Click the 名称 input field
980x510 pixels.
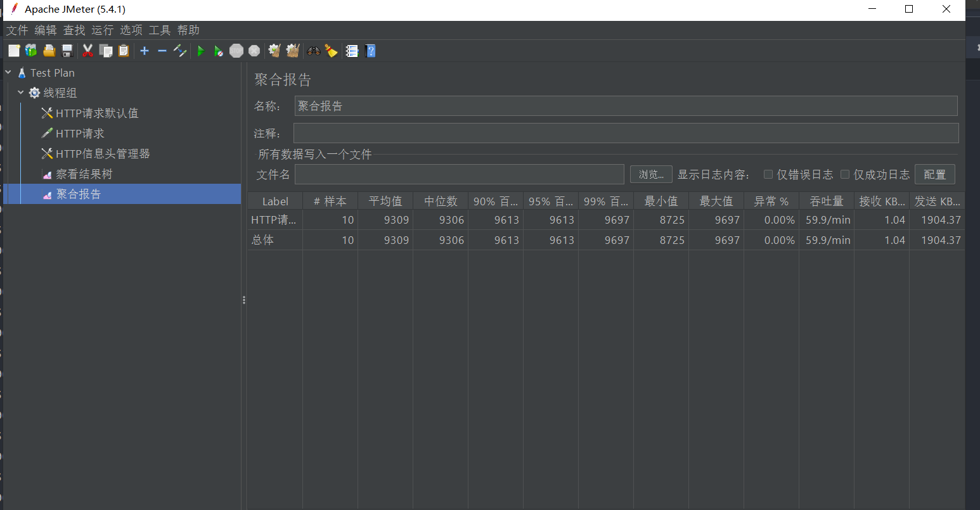[x=626, y=106]
